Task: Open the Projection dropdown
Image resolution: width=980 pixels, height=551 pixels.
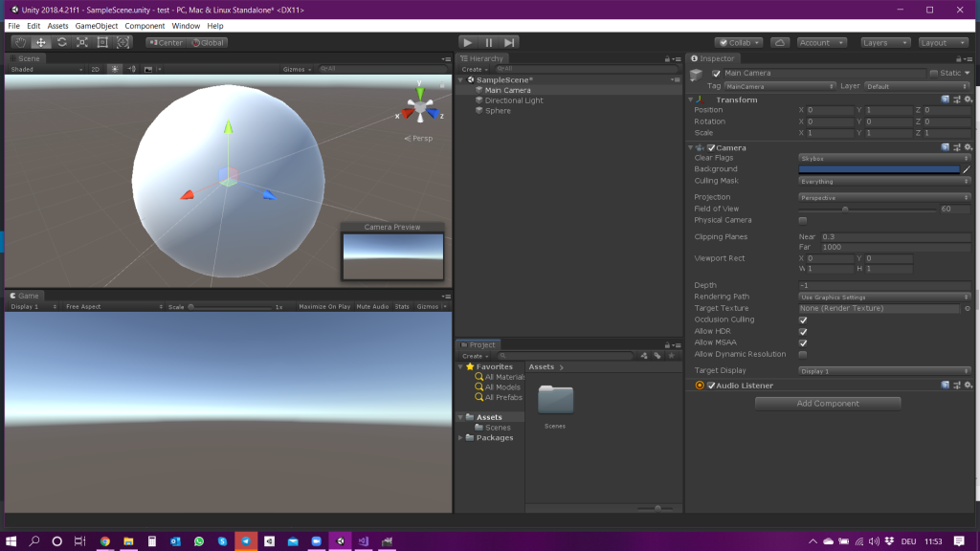Action: [x=884, y=198]
